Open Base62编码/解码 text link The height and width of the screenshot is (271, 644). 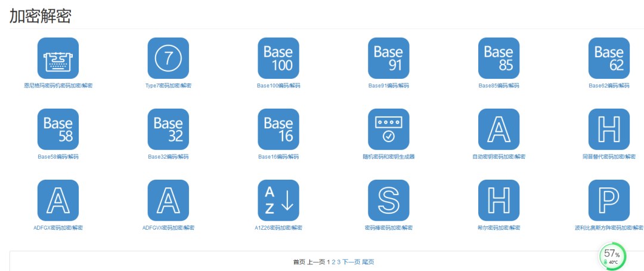609,85
